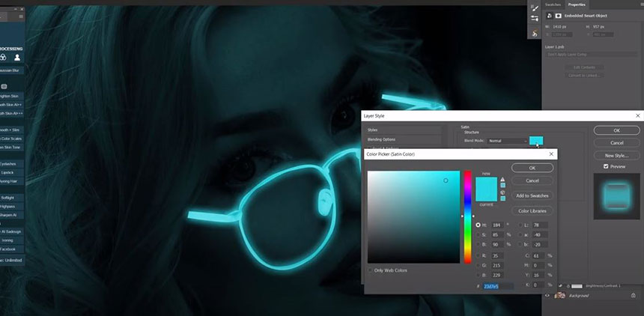Click Add to Swatches button
Image resolution: width=644 pixels, height=316 pixels.
click(x=532, y=195)
